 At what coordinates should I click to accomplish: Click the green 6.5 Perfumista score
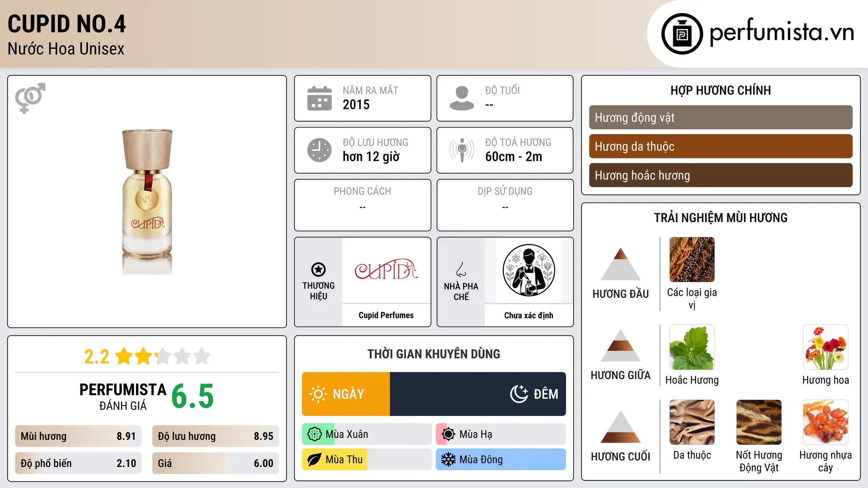pyautogui.click(x=193, y=396)
